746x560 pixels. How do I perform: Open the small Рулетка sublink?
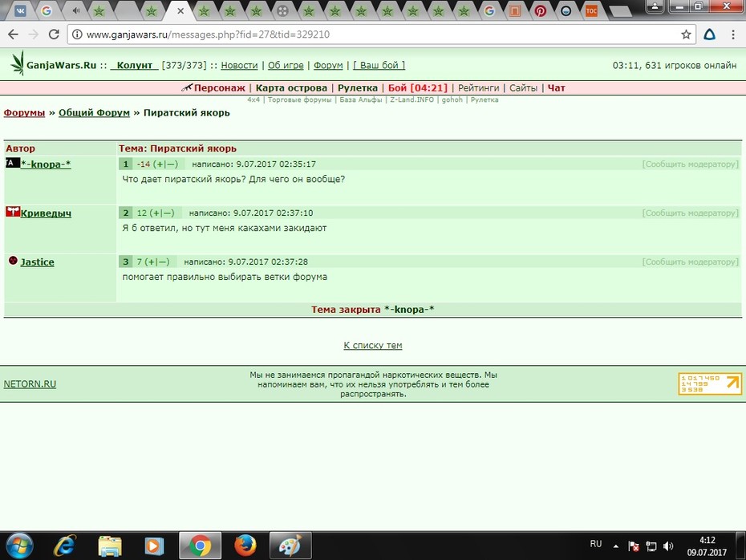tap(484, 99)
